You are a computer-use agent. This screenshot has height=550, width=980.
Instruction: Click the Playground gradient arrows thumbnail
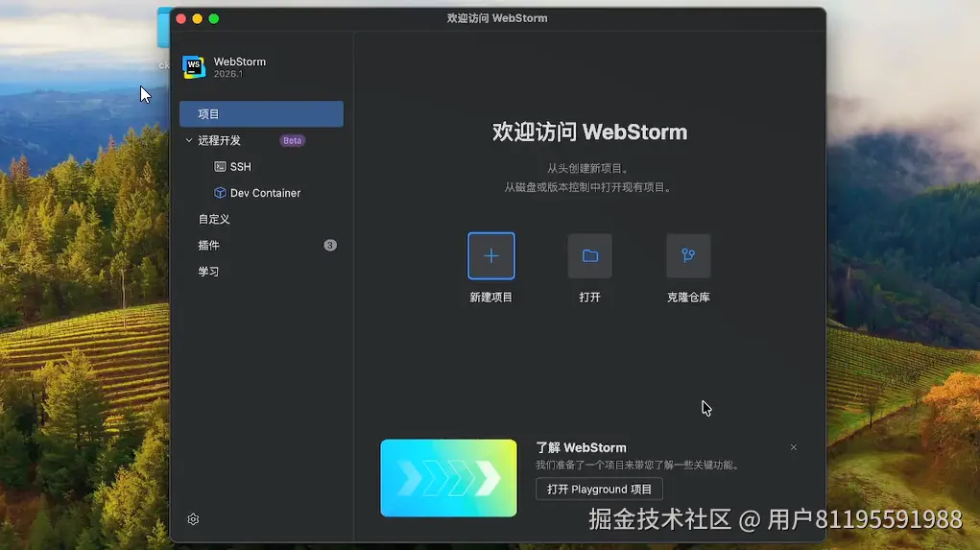pos(449,477)
